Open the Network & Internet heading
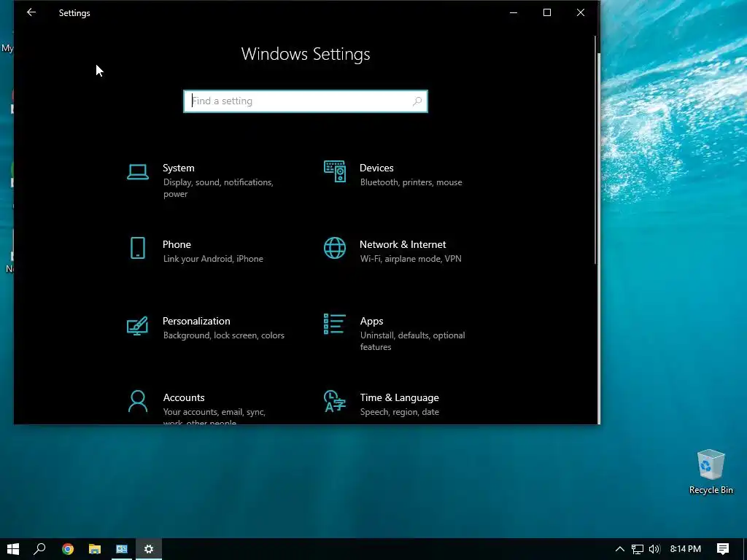Image resolution: width=747 pixels, height=560 pixels. [403, 244]
